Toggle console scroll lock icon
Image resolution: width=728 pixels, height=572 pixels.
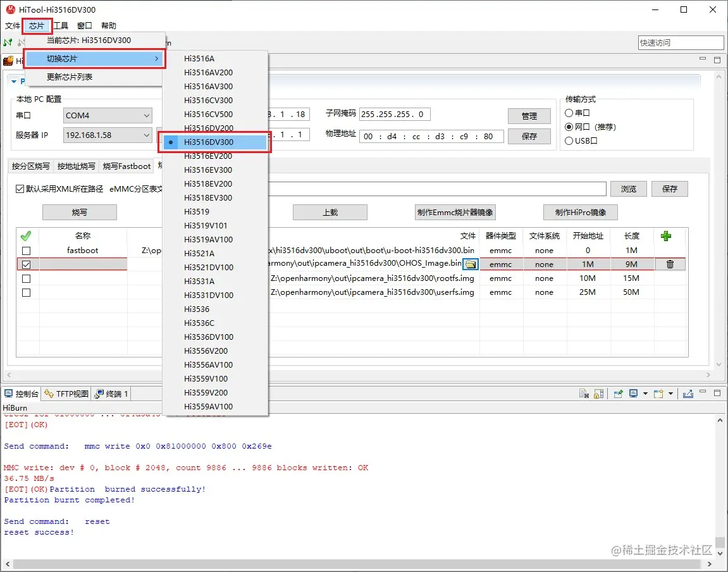(599, 394)
